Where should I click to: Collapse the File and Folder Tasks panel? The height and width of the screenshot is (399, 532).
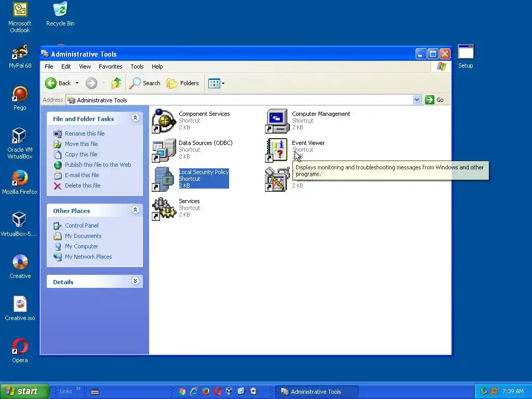click(x=136, y=118)
